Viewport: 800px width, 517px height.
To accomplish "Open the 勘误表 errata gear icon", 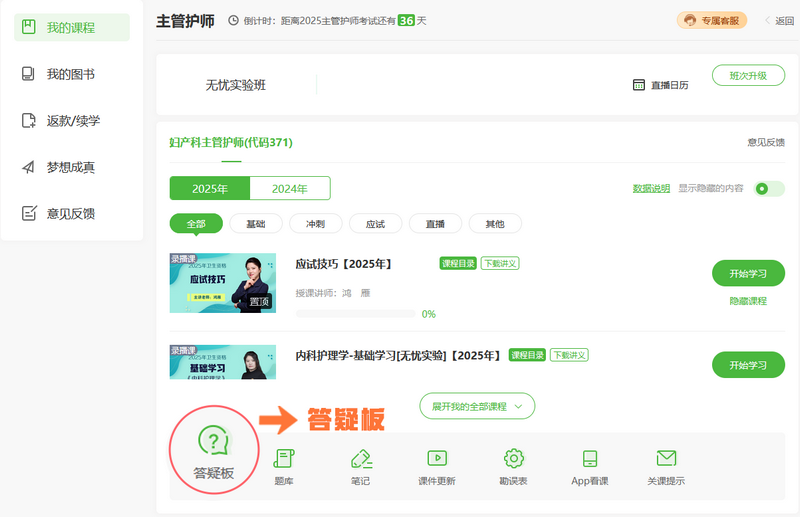I will point(514,459).
